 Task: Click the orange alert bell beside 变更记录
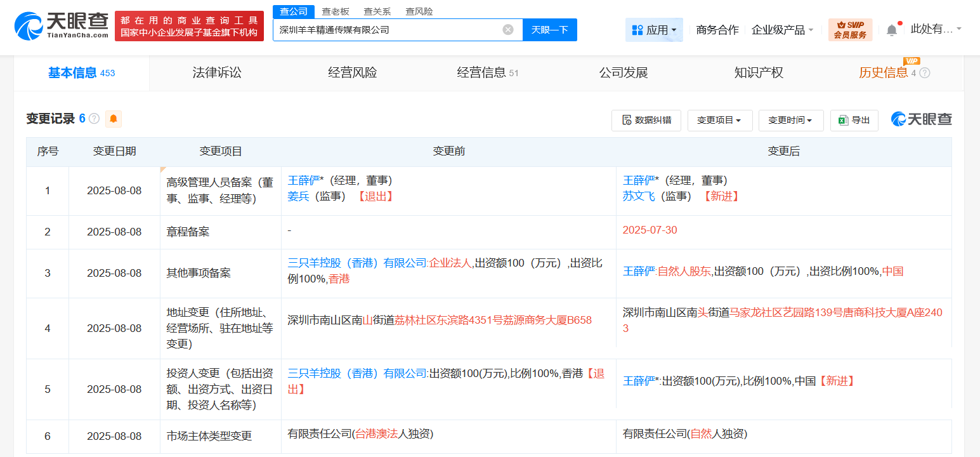113,119
